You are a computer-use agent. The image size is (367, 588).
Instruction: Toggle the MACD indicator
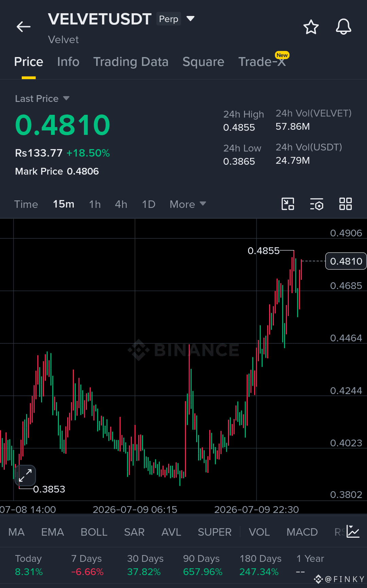pyautogui.click(x=302, y=532)
